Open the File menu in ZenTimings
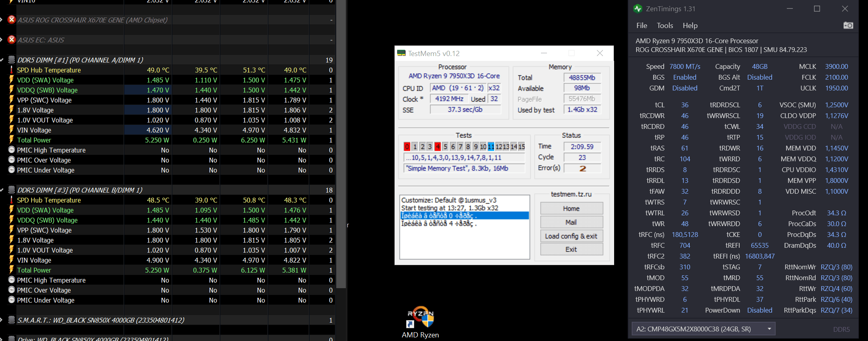This screenshot has width=868, height=341. pos(642,26)
